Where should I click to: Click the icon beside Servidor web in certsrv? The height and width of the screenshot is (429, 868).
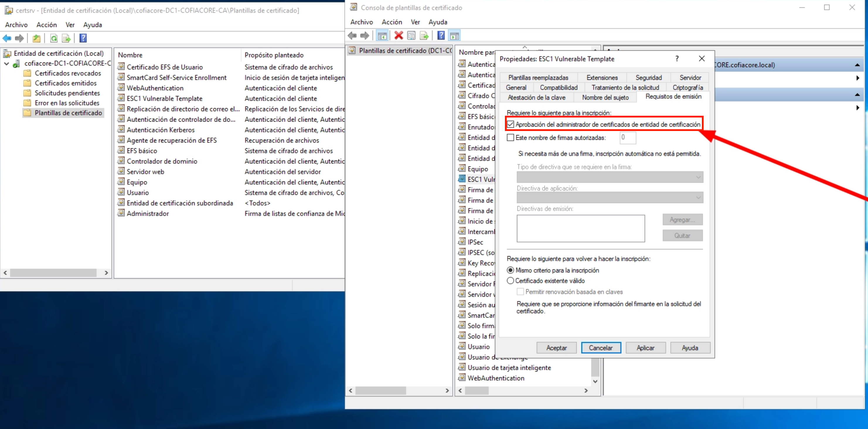(x=121, y=171)
